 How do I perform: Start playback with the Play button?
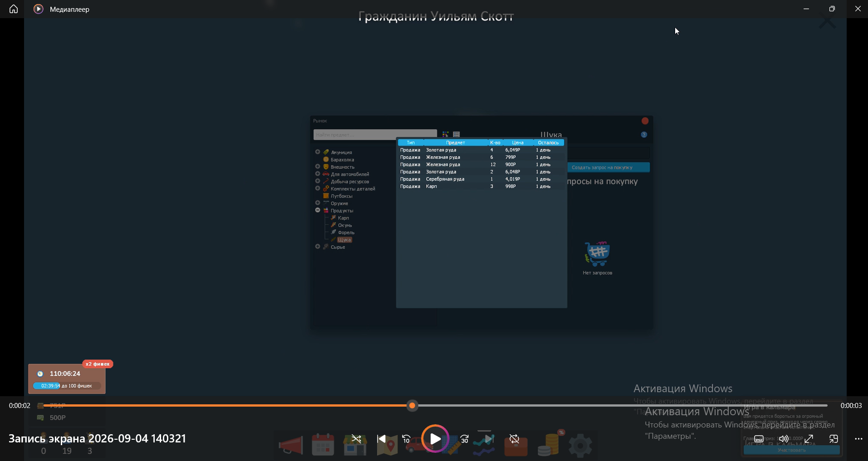(435, 439)
